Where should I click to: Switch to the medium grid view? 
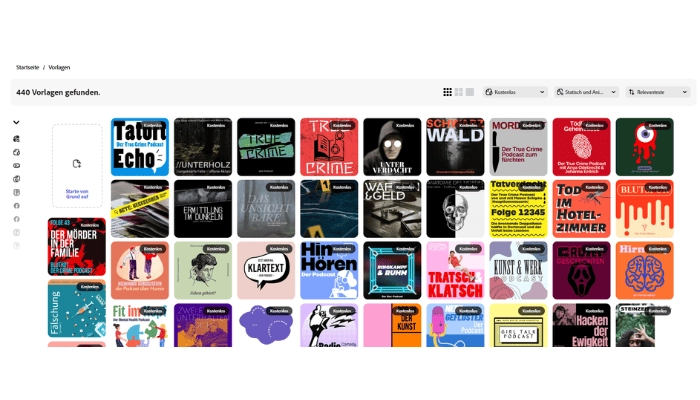[x=458, y=92]
